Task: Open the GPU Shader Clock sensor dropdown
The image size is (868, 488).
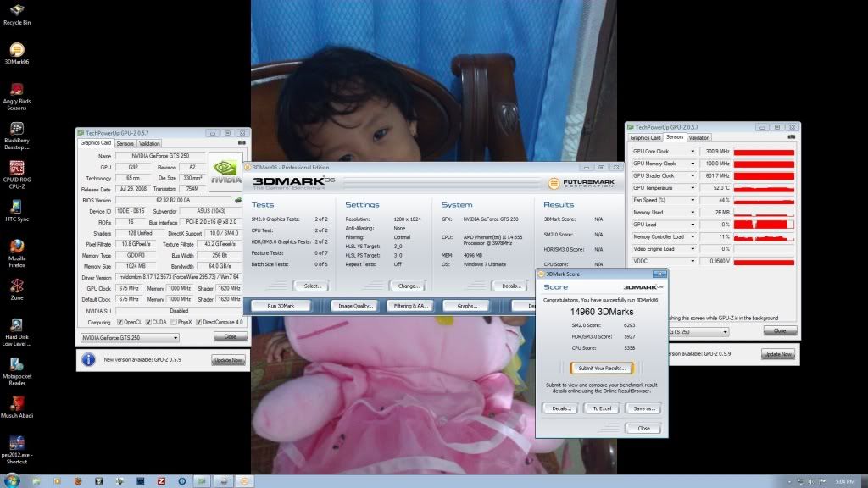Action: coord(692,175)
